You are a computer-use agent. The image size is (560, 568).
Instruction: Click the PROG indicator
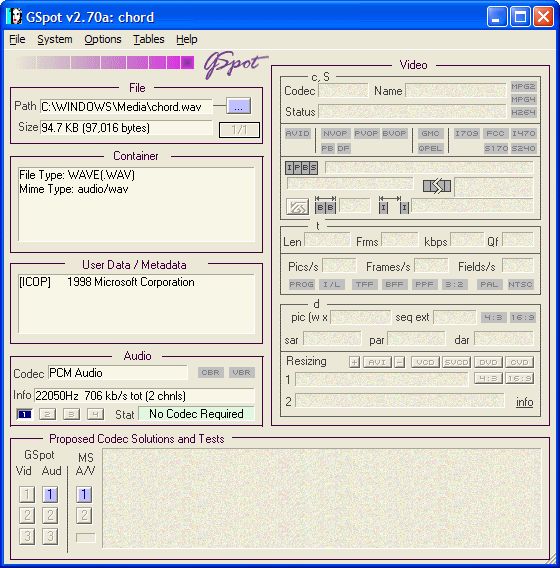tap(301, 284)
